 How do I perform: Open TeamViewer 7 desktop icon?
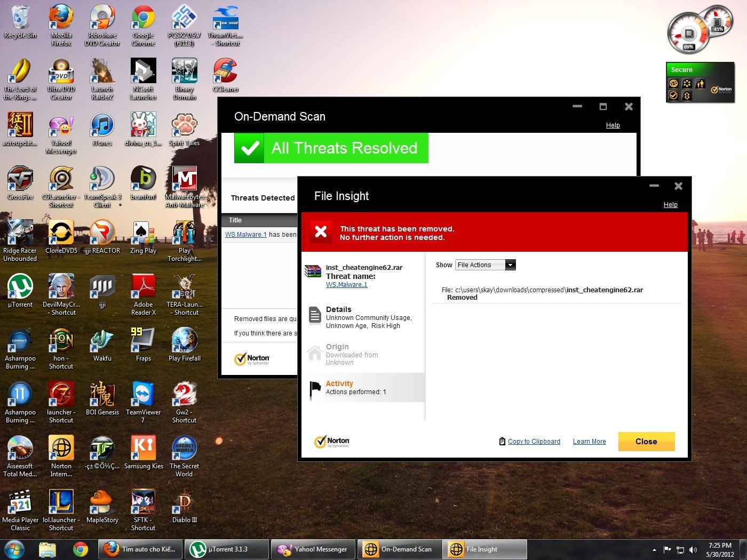[143, 402]
